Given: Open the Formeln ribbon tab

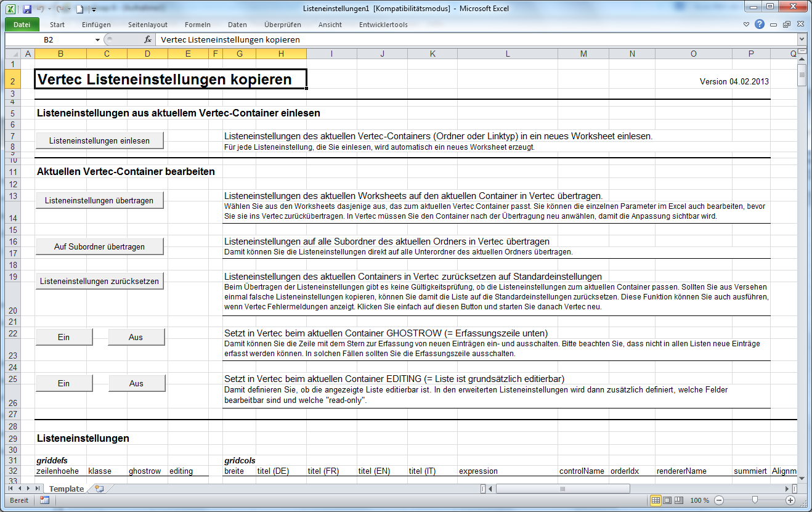Looking at the screenshot, I should pyautogui.click(x=197, y=25).
